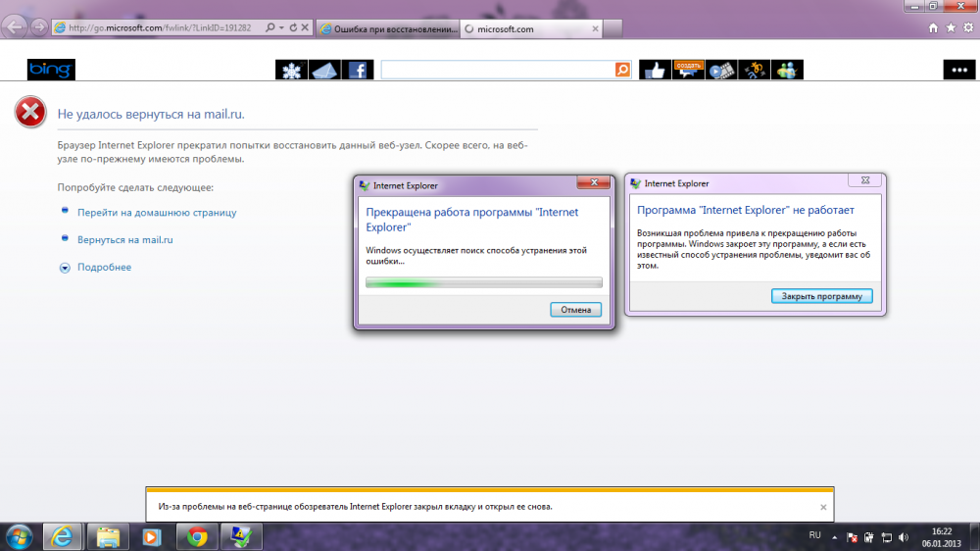Click the problem reporting icon in taskbar
Viewport: 980px width, 551px height.
point(241,537)
